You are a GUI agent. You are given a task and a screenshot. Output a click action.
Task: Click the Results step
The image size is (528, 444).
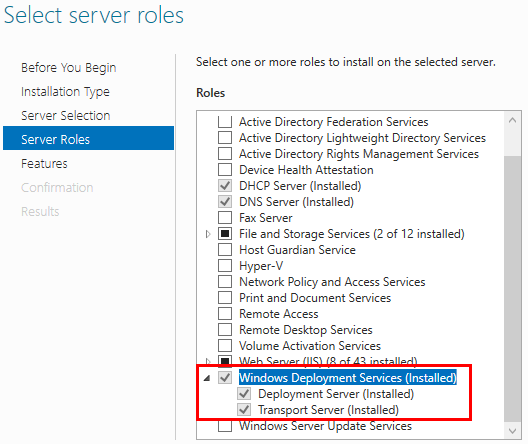(x=40, y=211)
